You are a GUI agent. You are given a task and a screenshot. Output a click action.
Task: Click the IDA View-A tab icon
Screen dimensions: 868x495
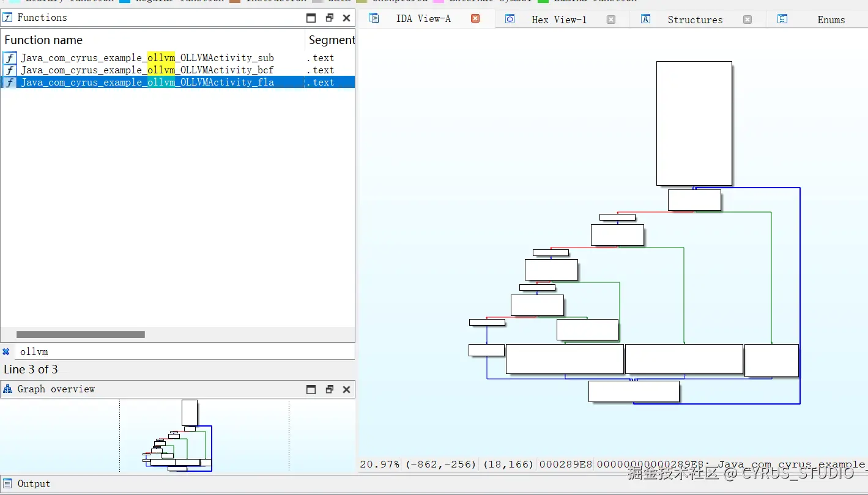(x=374, y=18)
